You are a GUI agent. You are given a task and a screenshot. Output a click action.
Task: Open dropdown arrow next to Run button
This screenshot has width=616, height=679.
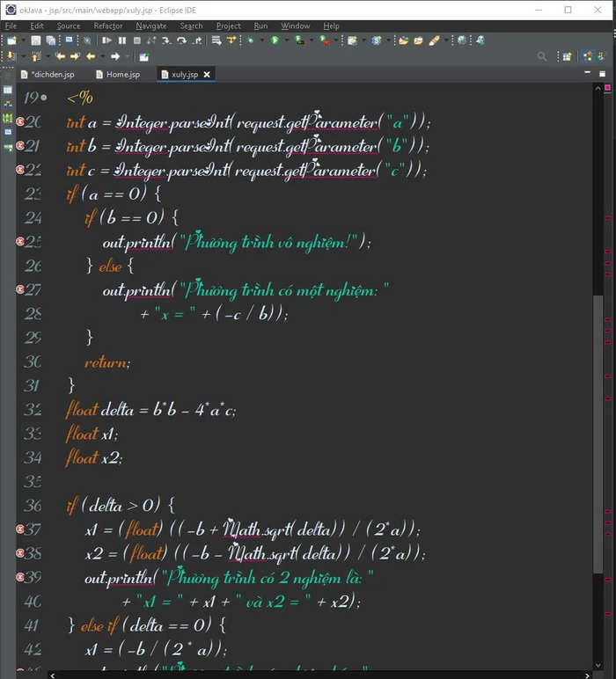coord(284,40)
